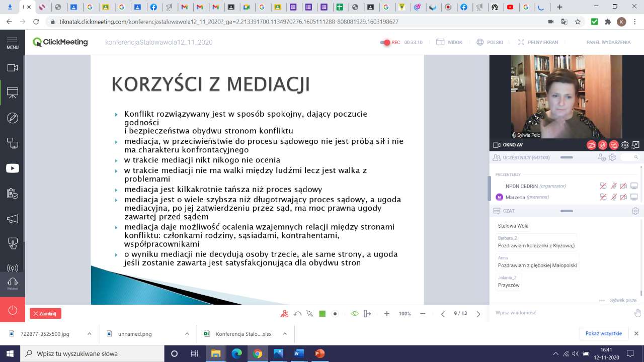Open the YouTube feature in left sidebar
The height and width of the screenshot is (362, 644).
(12, 168)
